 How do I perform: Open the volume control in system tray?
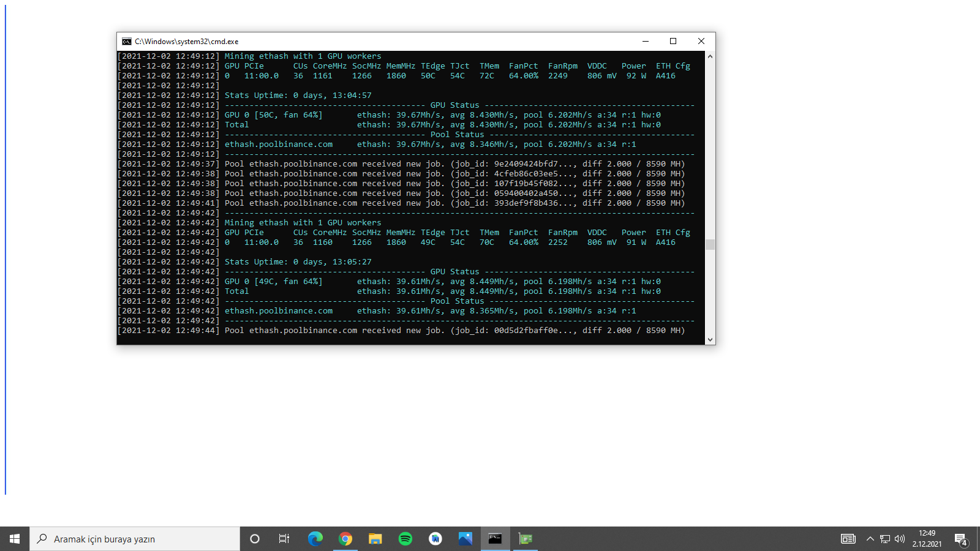(900, 539)
